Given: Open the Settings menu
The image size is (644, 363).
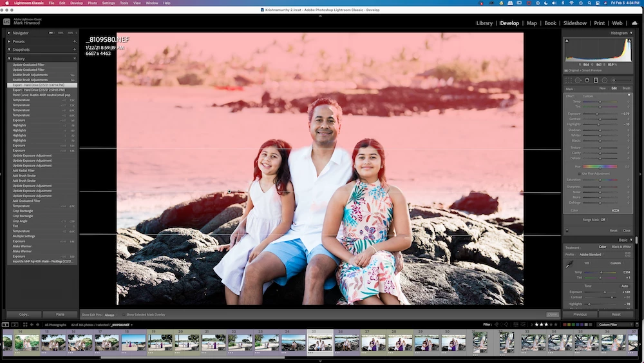Looking at the screenshot, I should tap(108, 3).
